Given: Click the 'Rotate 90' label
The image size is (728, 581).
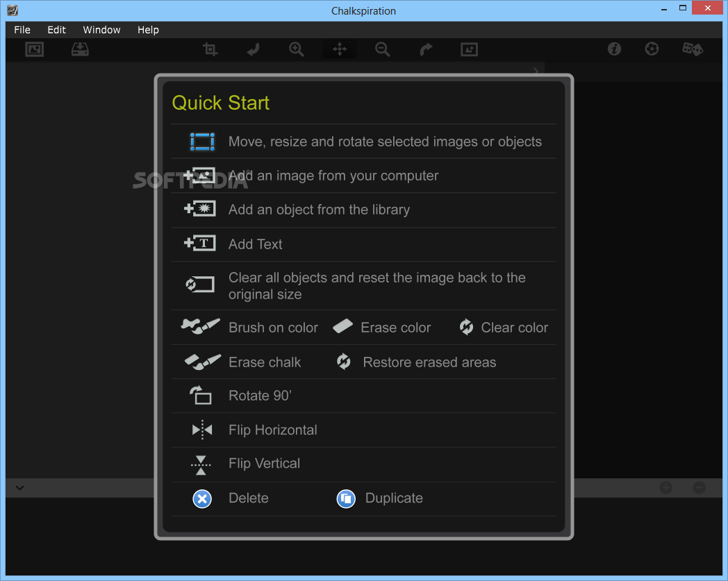Looking at the screenshot, I should 260,396.
